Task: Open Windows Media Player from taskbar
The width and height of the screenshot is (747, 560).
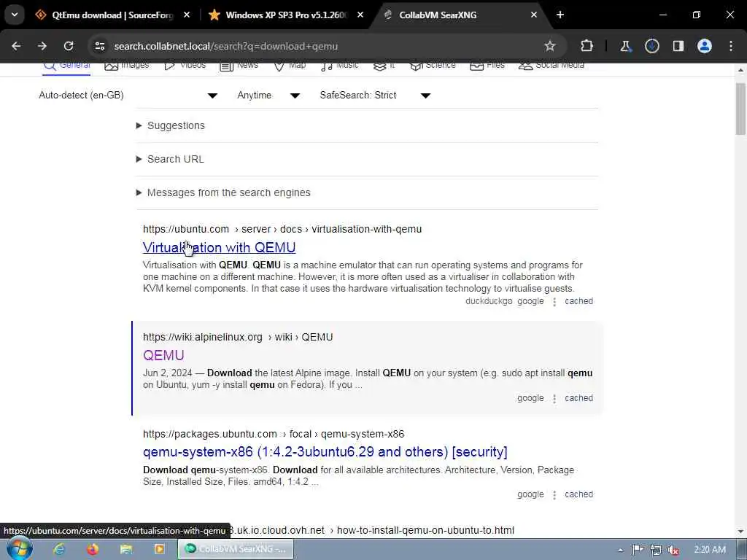Action: pos(159,549)
